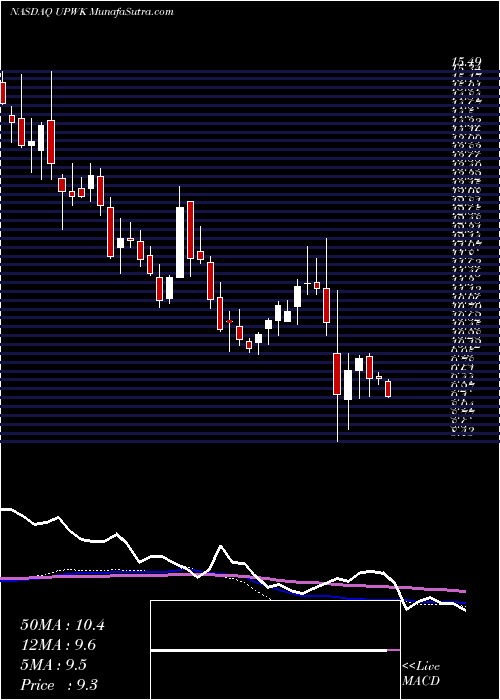The image size is (500, 700).
Task: Click the 12MA : 9.6 value
Action: [x=58, y=646]
